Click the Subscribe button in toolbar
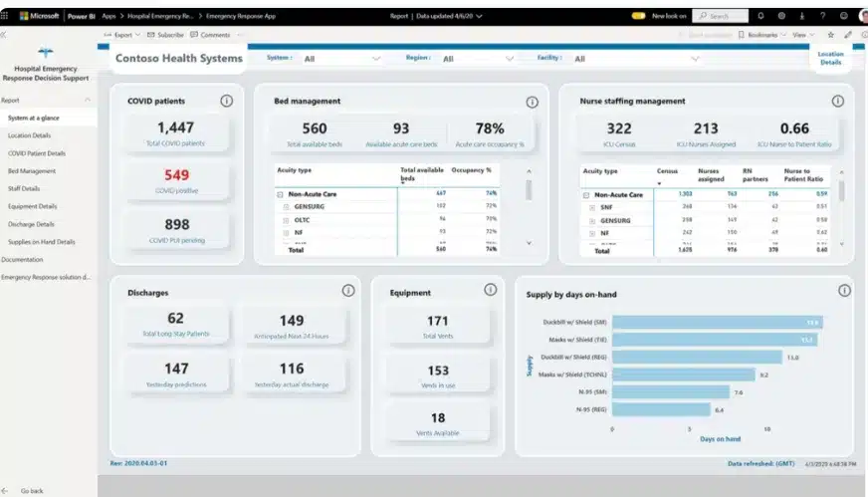Viewport: 868px width, 497px height. point(165,35)
